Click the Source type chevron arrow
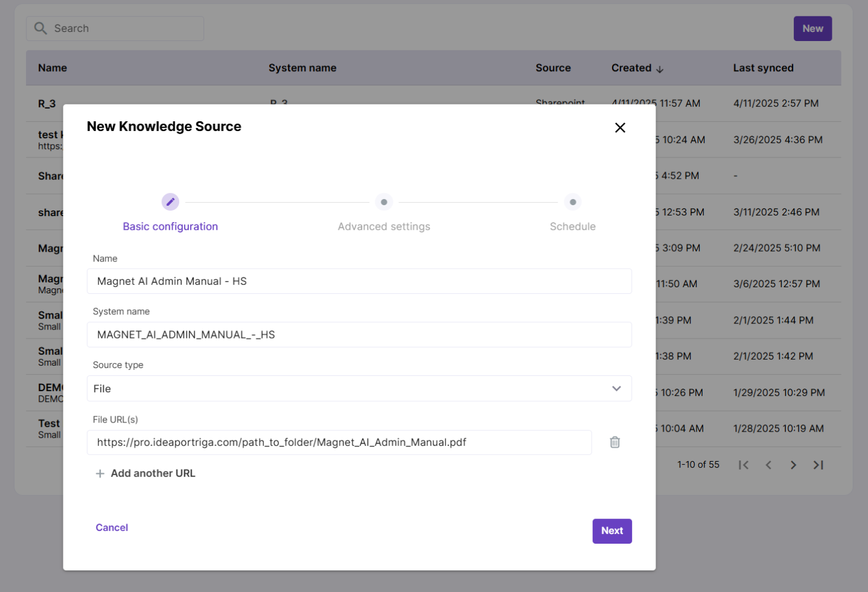The width and height of the screenshot is (868, 592). pos(616,389)
